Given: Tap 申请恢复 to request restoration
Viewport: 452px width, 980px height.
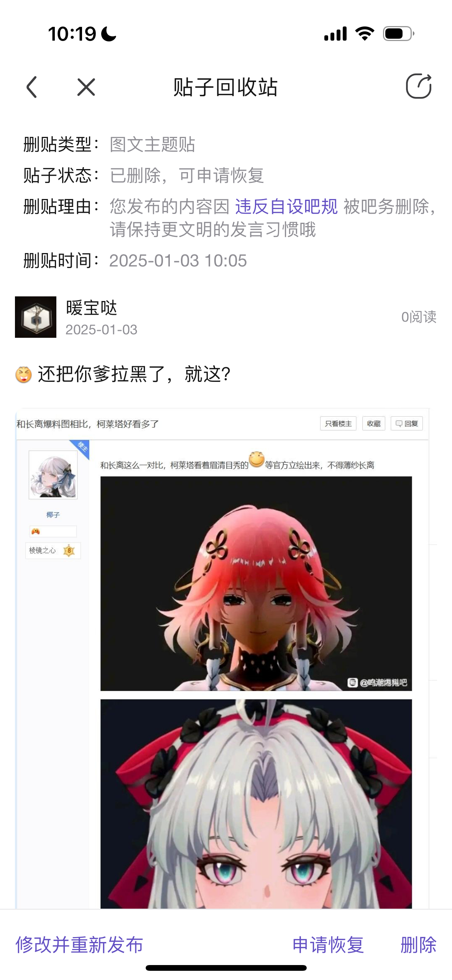Looking at the screenshot, I should (x=328, y=945).
